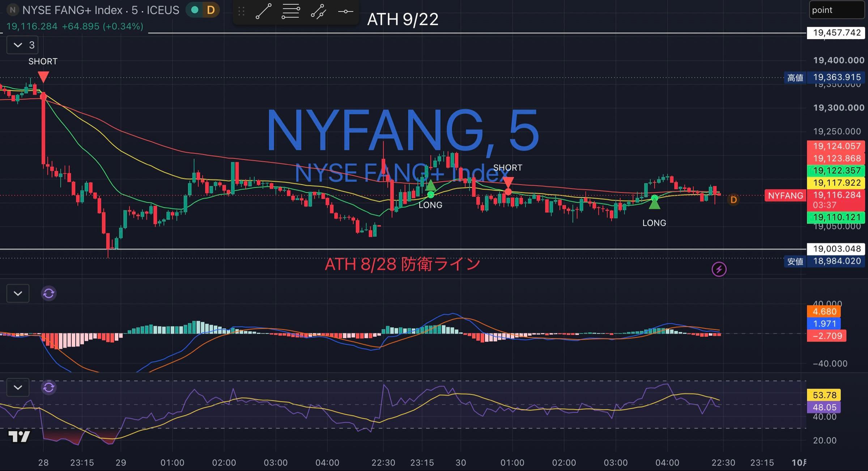Click the MACD pane refresh icon
This screenshot has width=868, height=471.
coord(49,293)
